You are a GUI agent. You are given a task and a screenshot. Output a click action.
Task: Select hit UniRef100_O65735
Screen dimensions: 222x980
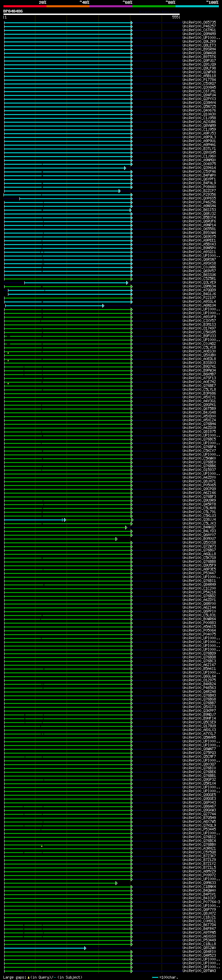[199, 23]
